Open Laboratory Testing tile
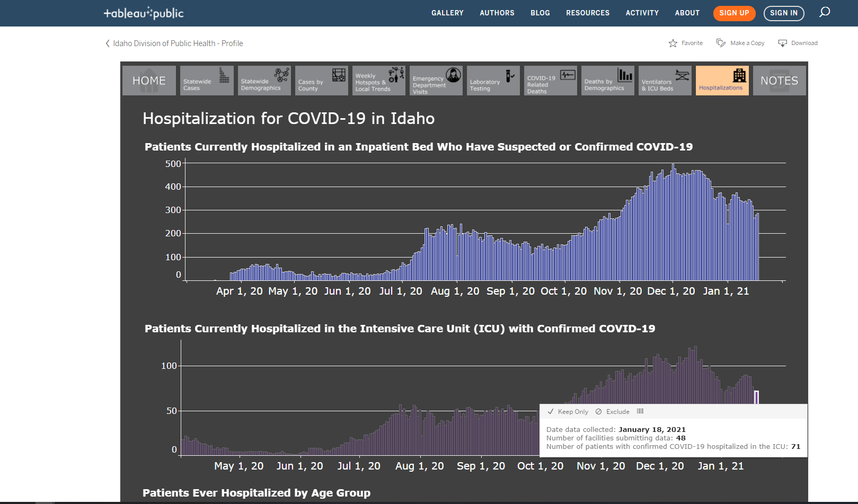858x504 pixels. coord(493,81)
